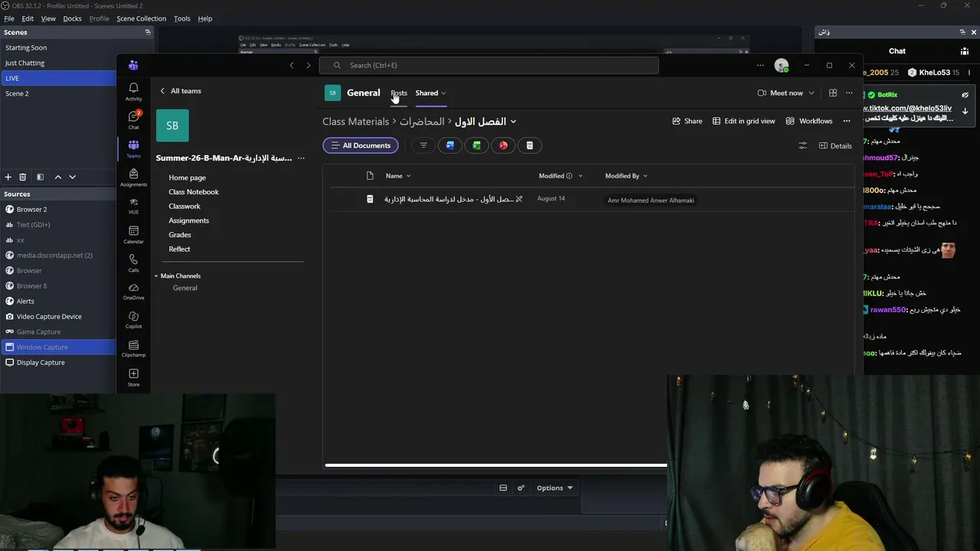Move the selected OBS scene down

tap(72, 177)
